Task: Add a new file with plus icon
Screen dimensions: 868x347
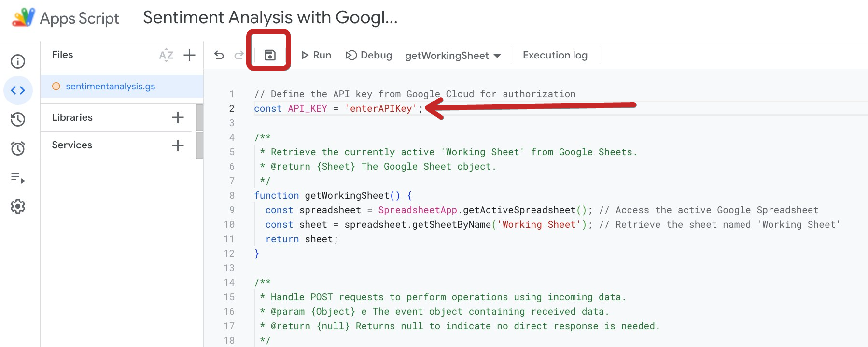Action: 190,55
